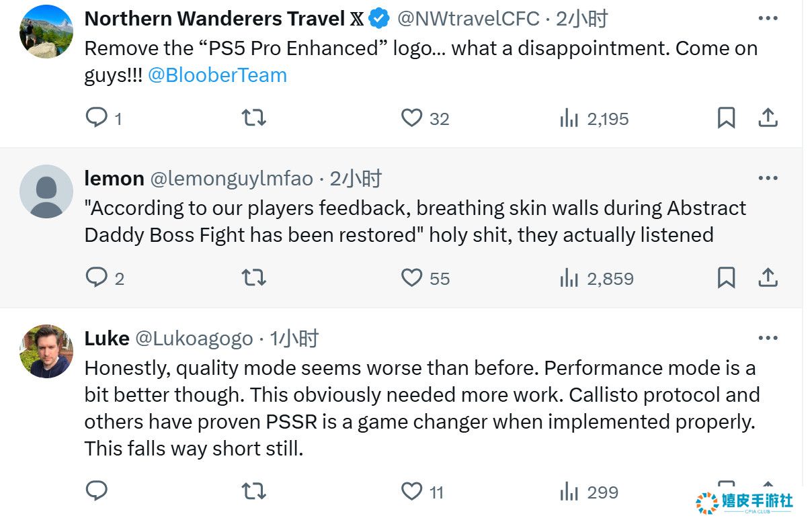Share the Northern Wanderers Travel tweet
This screenshot has height=520, width=812.
[768, 118]
